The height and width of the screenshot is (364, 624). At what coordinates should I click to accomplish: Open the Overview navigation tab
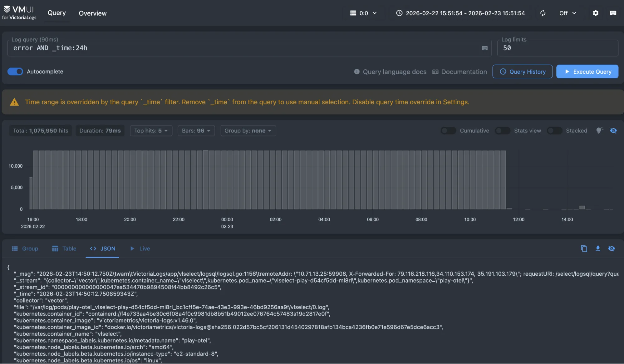coord(92,13)
